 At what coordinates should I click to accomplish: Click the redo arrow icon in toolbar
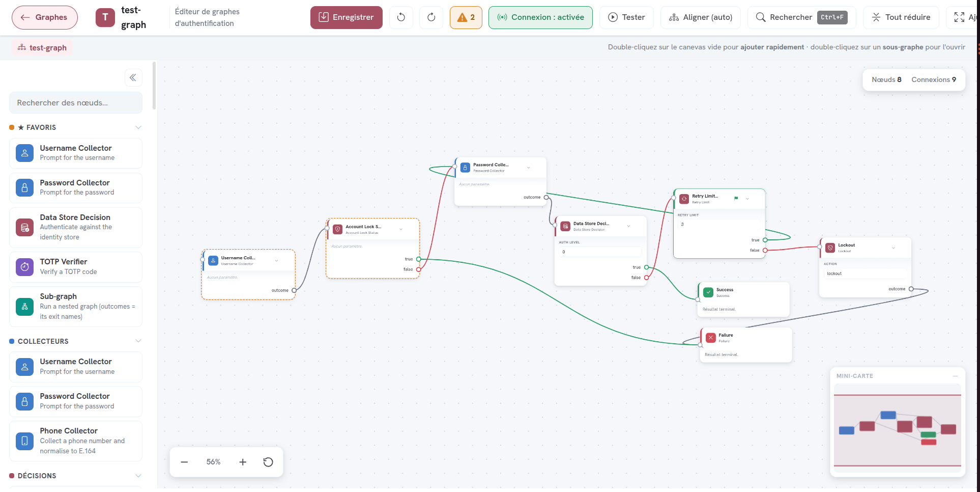[431, 17]
